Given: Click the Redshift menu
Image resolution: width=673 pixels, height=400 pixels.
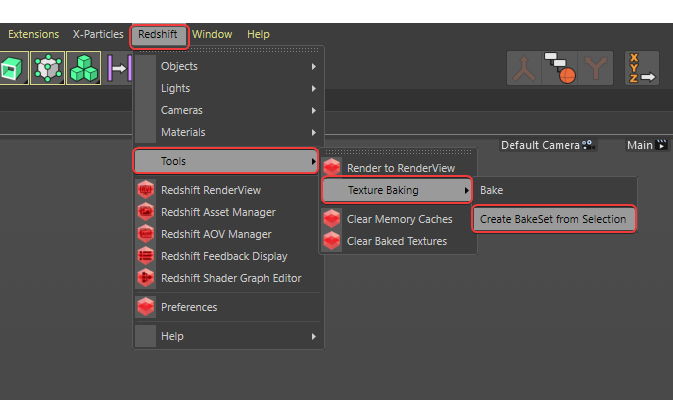Looking at the screenshot, I should (158, 34).
